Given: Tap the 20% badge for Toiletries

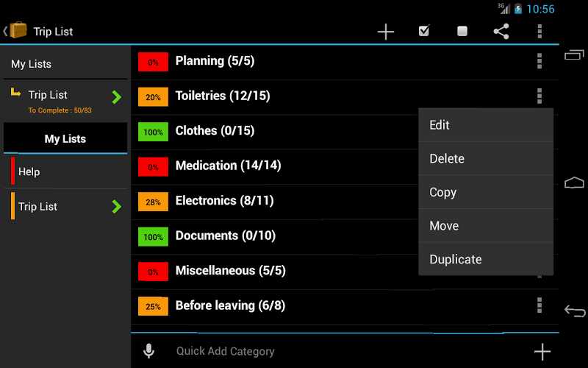Looking at the screenshot, I should point(153,97).
